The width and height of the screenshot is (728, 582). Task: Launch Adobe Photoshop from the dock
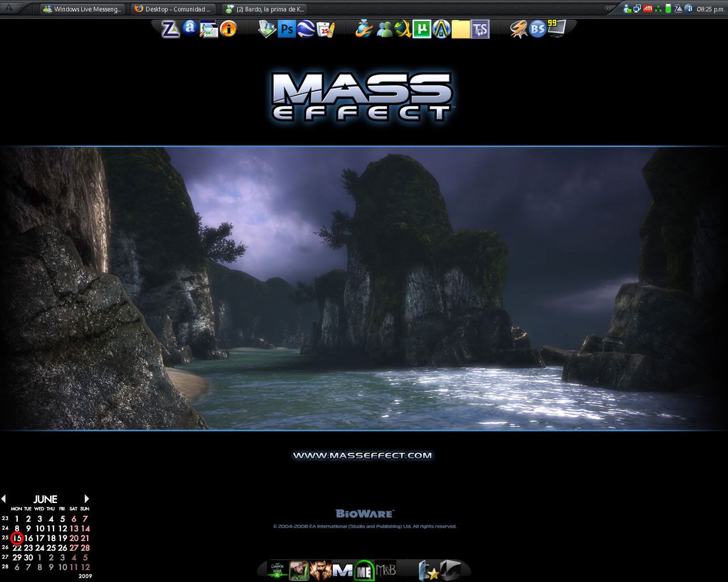point(287,29)
